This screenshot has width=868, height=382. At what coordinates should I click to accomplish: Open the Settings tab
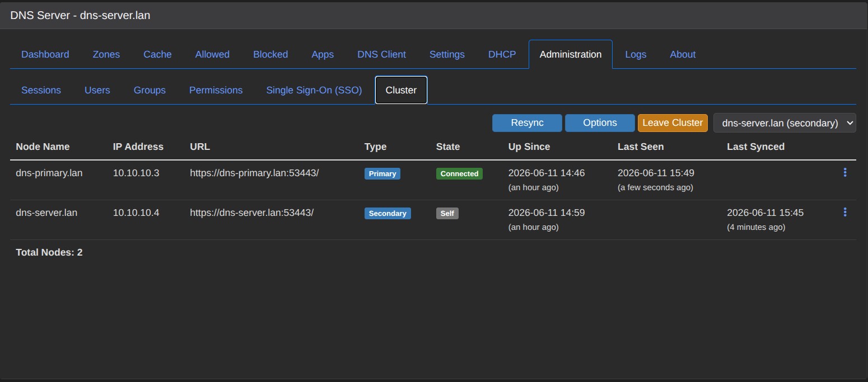(447, 54)
